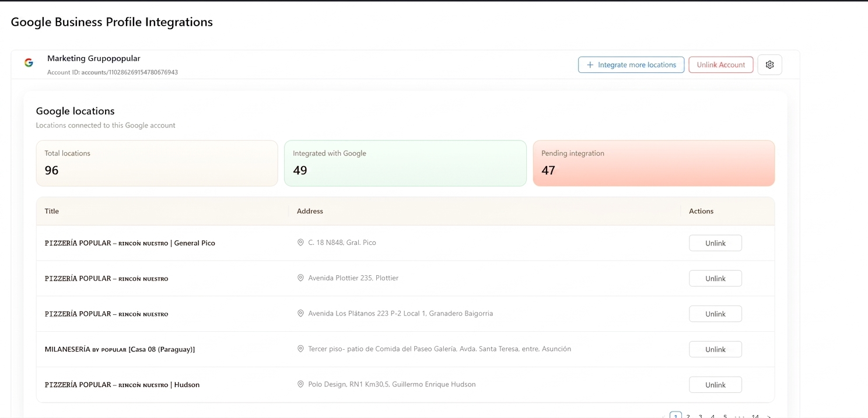Click map pin icon for Polo Design address
The image size is (868, 418).
(x=301, y=384)
